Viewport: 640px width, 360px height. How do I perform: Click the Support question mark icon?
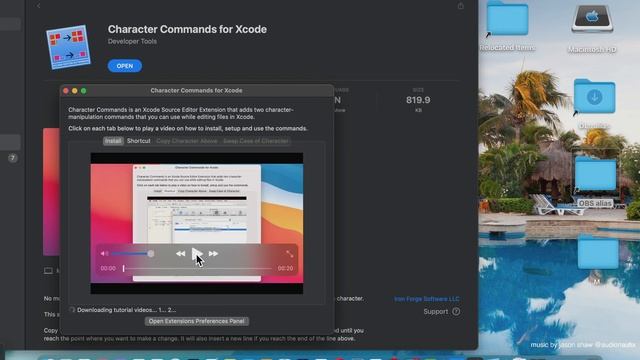pos(456,311)
